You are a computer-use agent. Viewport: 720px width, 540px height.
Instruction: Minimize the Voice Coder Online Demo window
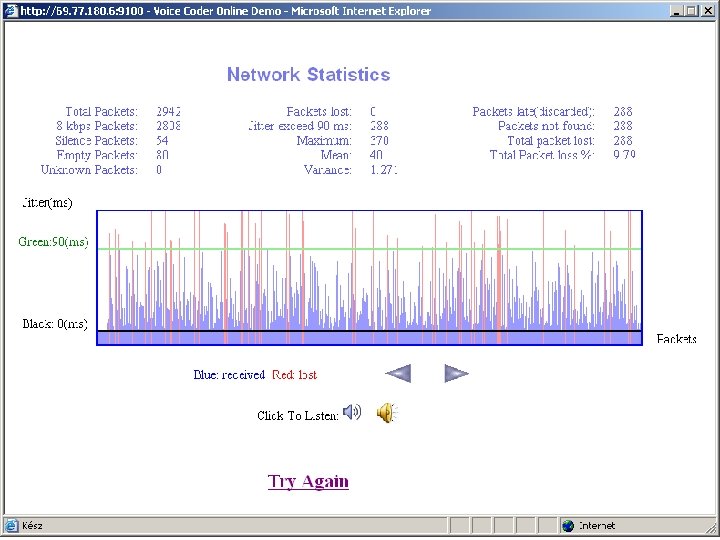[x=675, y=11]
